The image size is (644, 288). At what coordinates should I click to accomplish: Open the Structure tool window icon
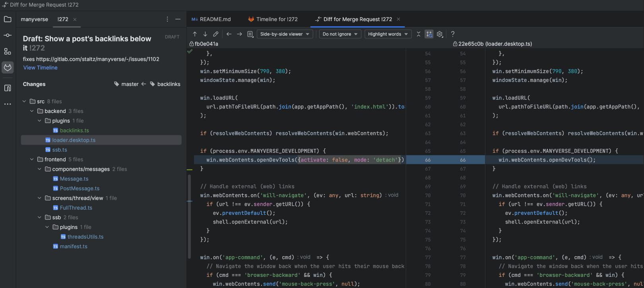(8, 51)
